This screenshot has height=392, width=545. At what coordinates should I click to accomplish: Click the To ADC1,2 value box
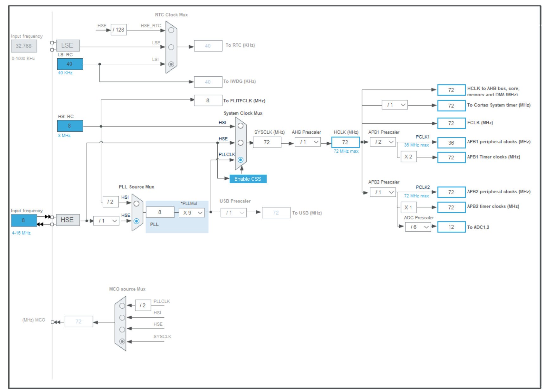click(452, 227)
